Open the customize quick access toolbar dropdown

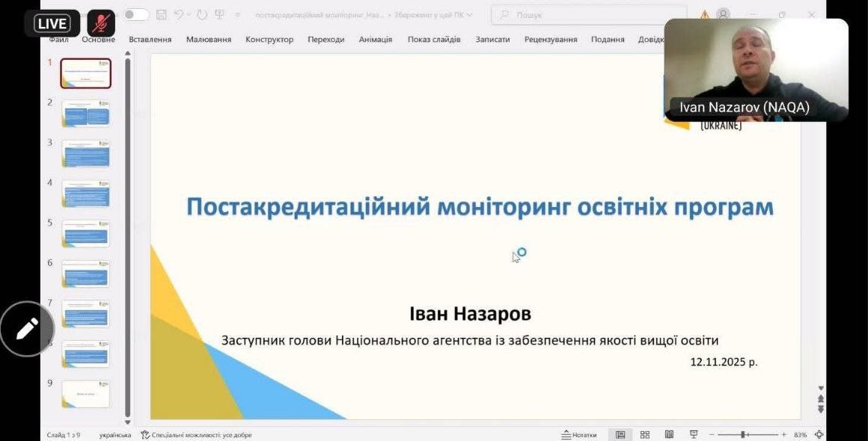(x=237, y=15)
